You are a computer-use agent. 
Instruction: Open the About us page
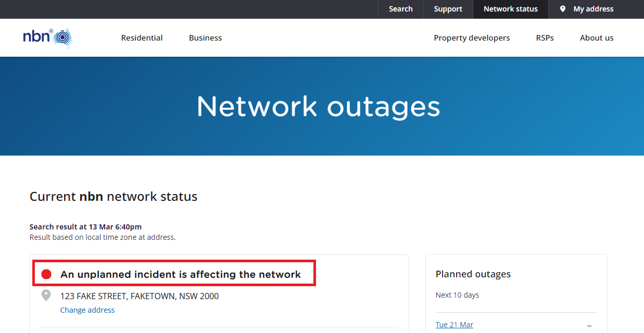tap(596, 37)
